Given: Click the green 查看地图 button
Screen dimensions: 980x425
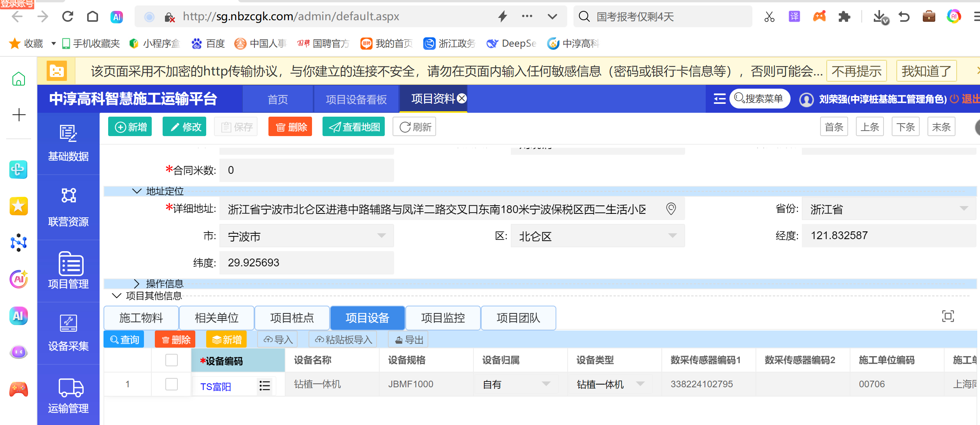Looking at the screenshot, I should pos(354,127).
